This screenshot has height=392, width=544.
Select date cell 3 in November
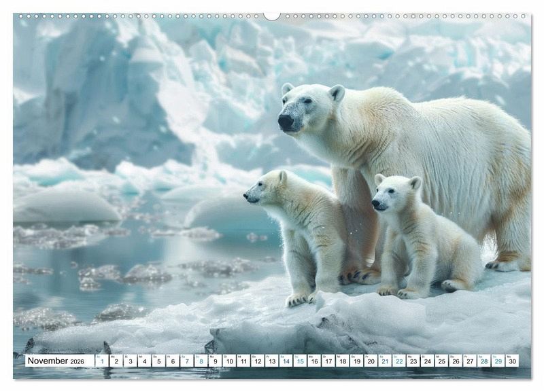[x=130, y=361]
